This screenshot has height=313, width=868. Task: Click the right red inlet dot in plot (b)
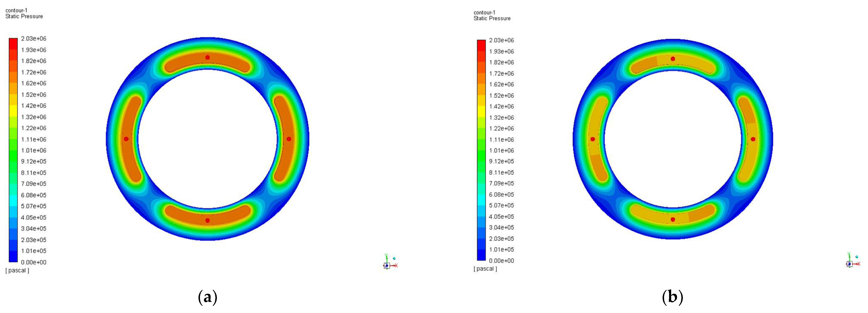(753, 139)
